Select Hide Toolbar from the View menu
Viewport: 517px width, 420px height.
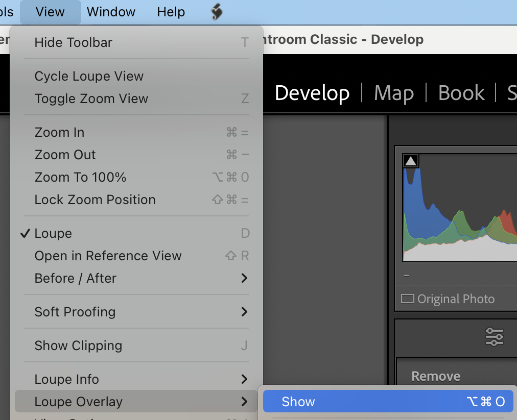(x=73, y=43)
